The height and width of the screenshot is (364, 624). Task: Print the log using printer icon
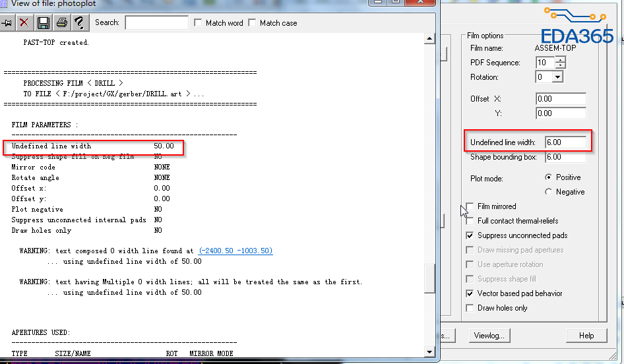[x=61, y=22]
